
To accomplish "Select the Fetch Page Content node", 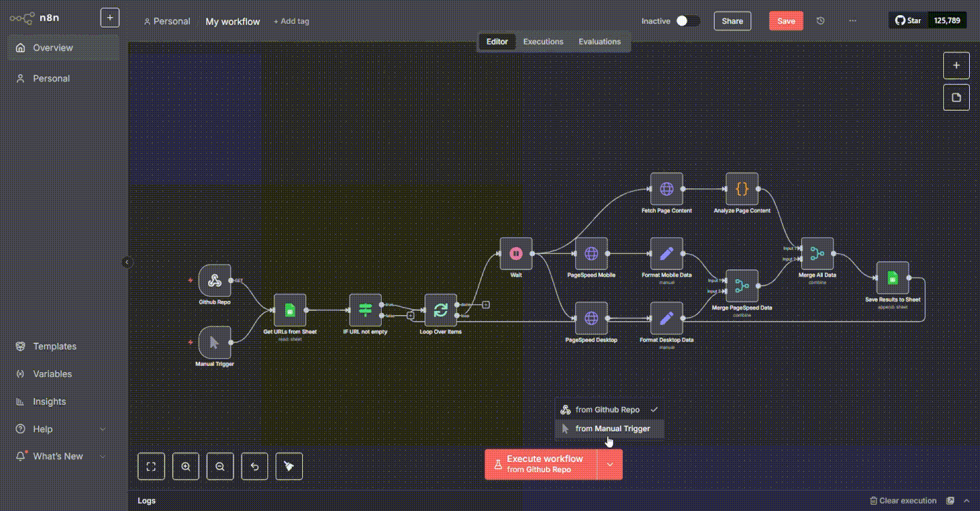I will coord(667,189).
